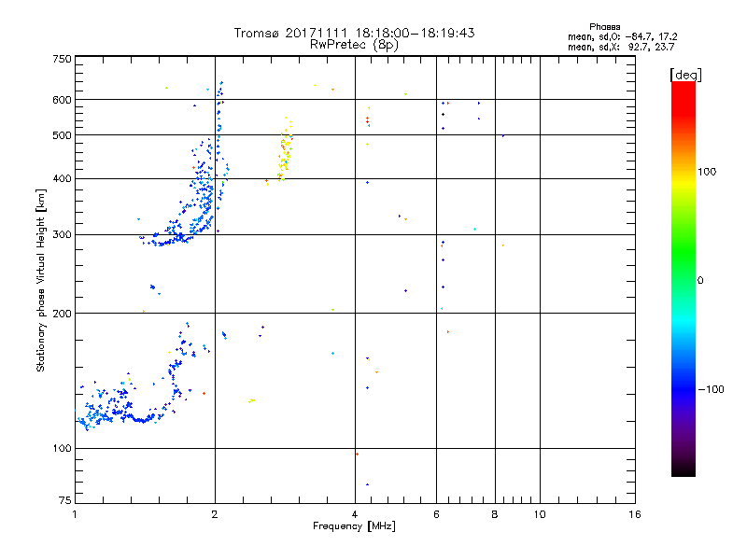Click the "100" degree label on colorbar
Screen dimensions: 747x560
[707, 172]
